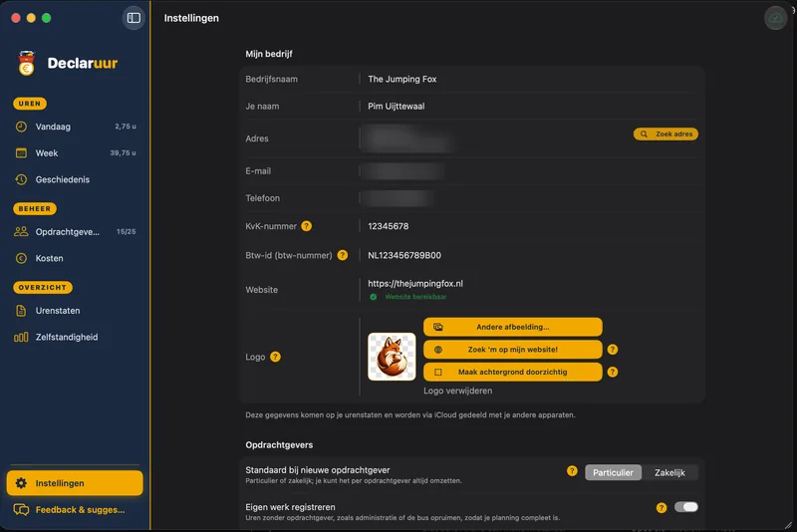
Task: Click the Opdrachtgevers section heading
Action: (x=279, y=445)
